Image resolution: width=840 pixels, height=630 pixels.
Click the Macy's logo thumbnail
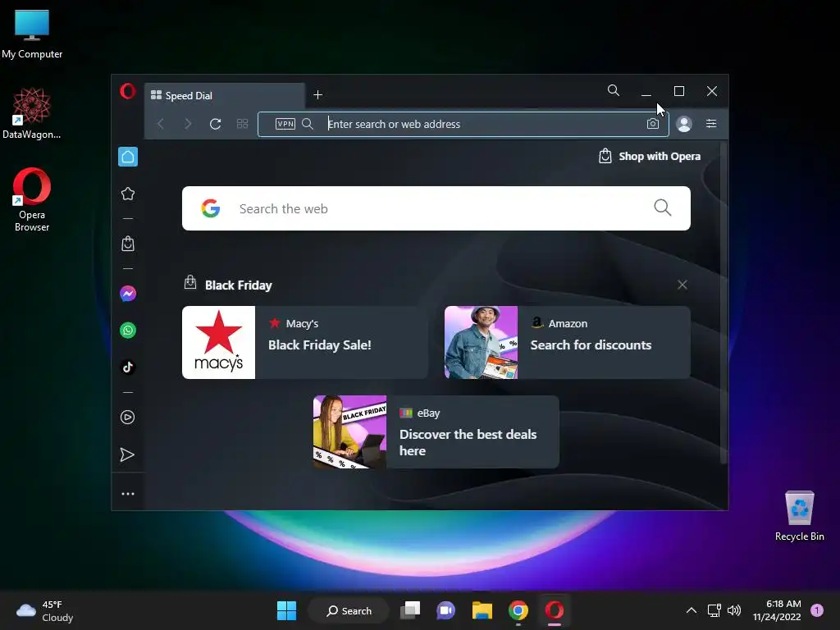pyautogui.click(x=218, y=342)
